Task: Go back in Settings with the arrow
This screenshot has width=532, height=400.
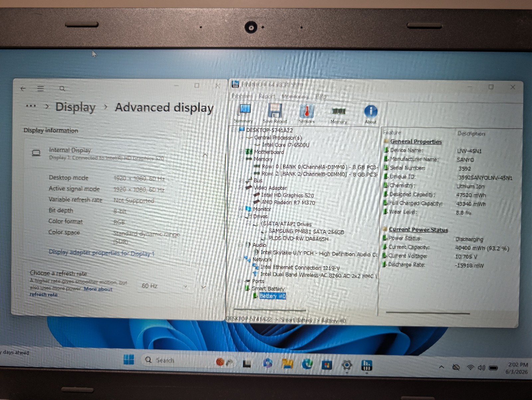Action: pos(23,89)
